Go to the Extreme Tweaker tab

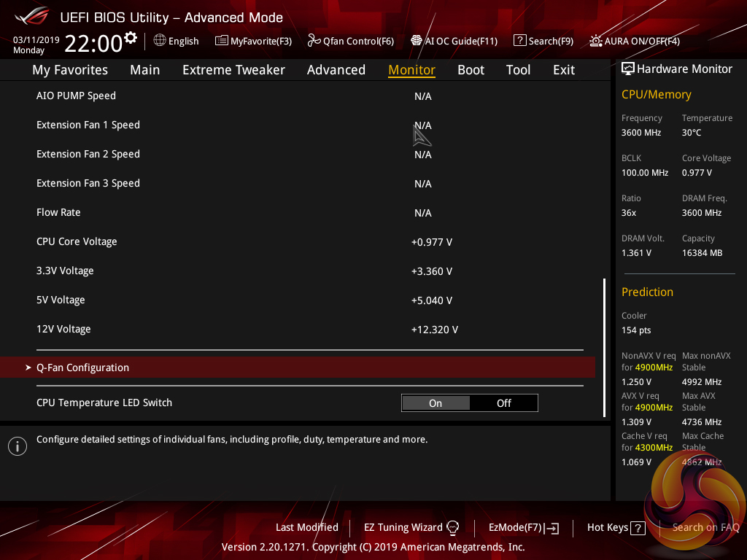pos(233,70)
